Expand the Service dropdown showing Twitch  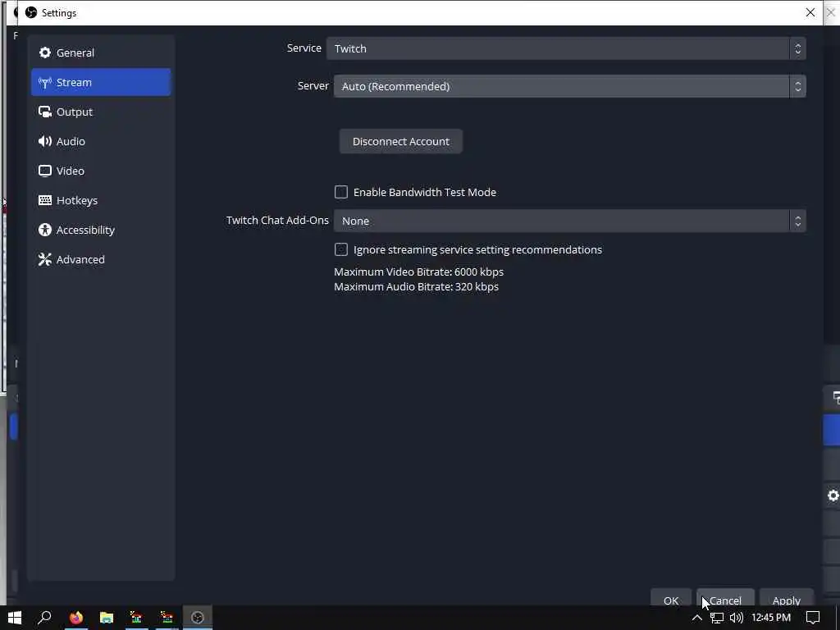(x=566, y=48)
